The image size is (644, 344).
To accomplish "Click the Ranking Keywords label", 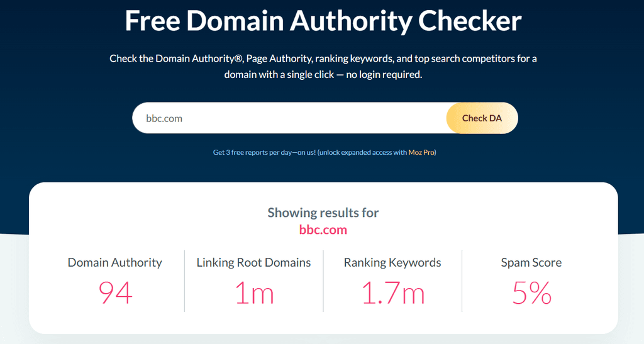I will 392,263.
